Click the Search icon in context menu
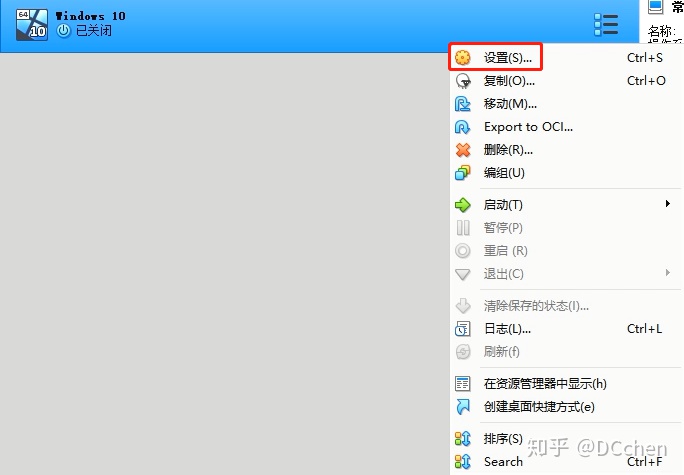This screenshot has width=684, height=475. (x=462, y=461)
